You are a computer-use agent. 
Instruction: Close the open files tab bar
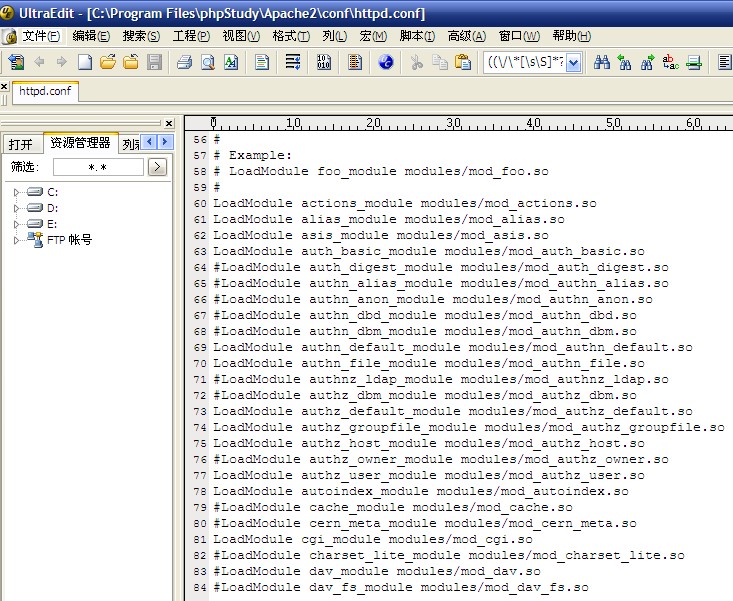tap(4, 86)
